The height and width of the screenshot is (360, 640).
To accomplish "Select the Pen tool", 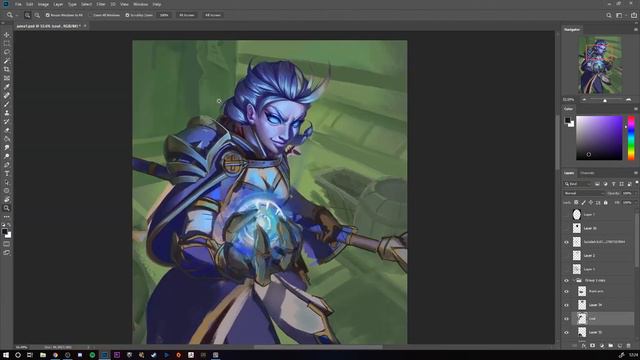I will coord(7,165).
